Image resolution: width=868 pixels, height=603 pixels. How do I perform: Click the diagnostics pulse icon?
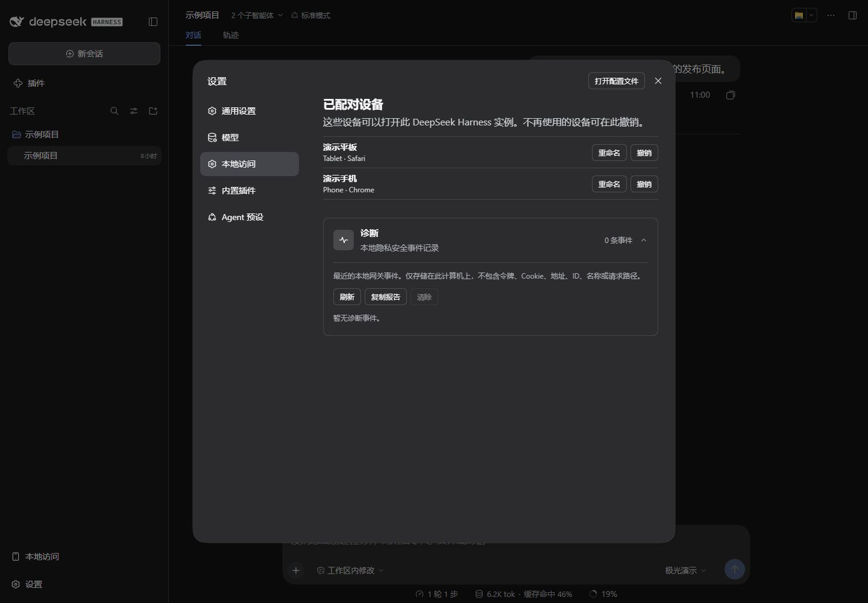(x=344, y=240)
